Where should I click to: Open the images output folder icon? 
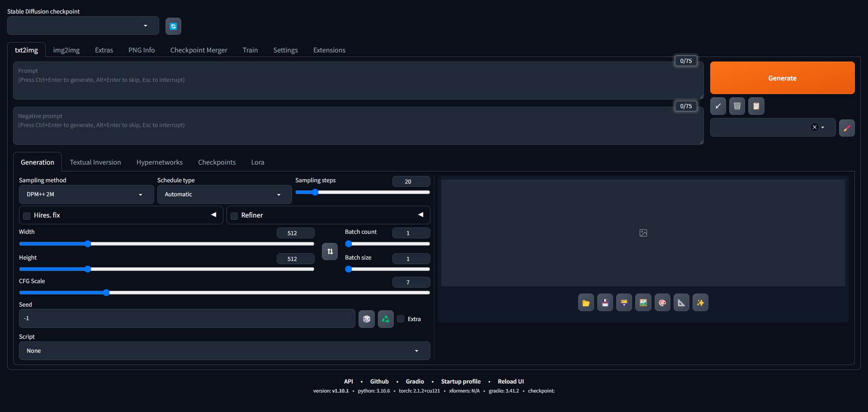click(x=586, y=303)
